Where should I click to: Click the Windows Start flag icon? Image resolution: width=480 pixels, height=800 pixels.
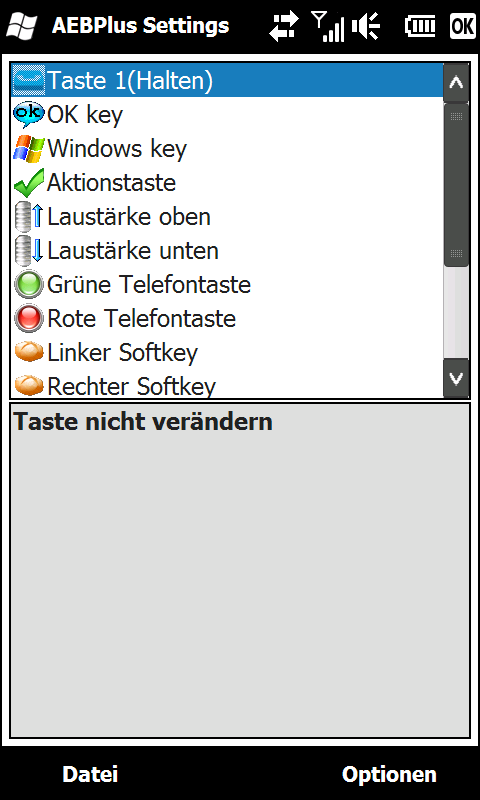21,26
